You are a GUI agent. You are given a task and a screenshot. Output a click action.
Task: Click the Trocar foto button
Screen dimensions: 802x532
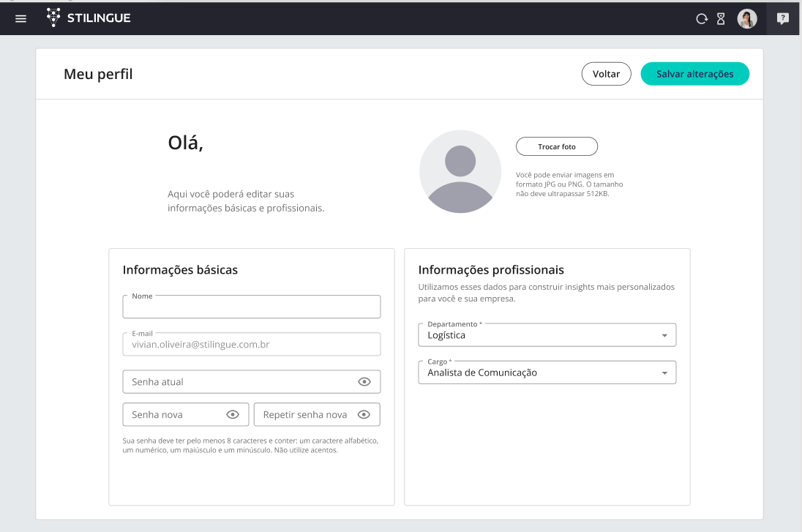[557, 147]
